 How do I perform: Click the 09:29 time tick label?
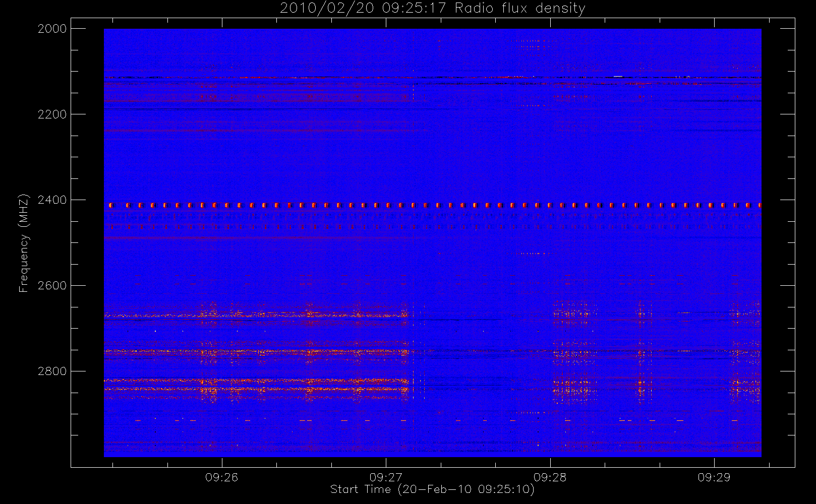click(714, 477)
